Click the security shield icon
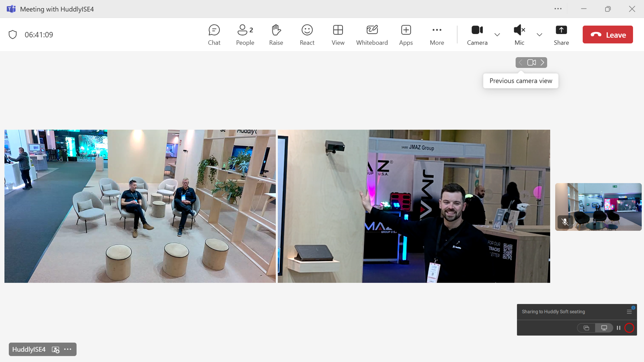This screenshot has width=644, height=362. point(13,35)
